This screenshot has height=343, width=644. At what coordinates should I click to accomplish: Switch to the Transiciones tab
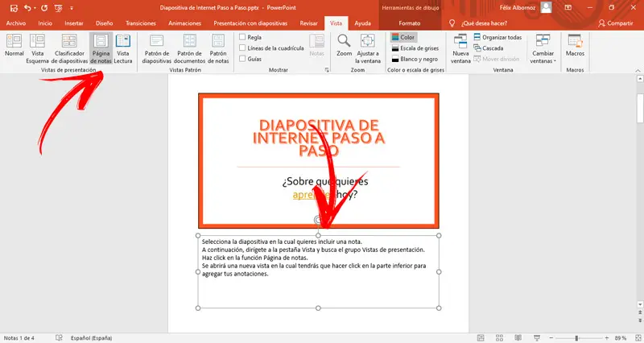(x=141, y=23)
